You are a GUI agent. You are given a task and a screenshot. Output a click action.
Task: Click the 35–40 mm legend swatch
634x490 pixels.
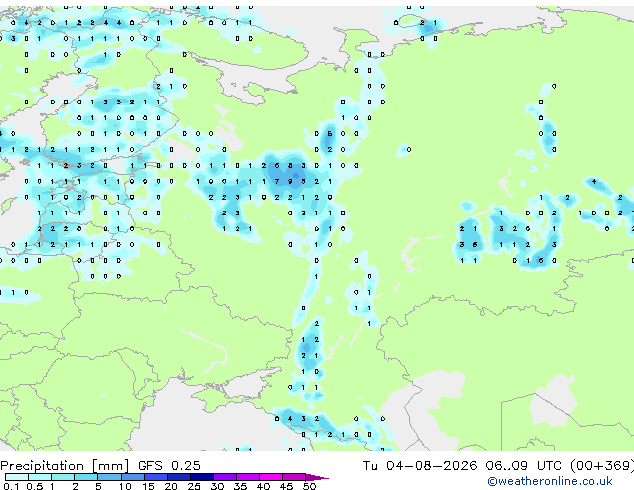click(248, 477)
